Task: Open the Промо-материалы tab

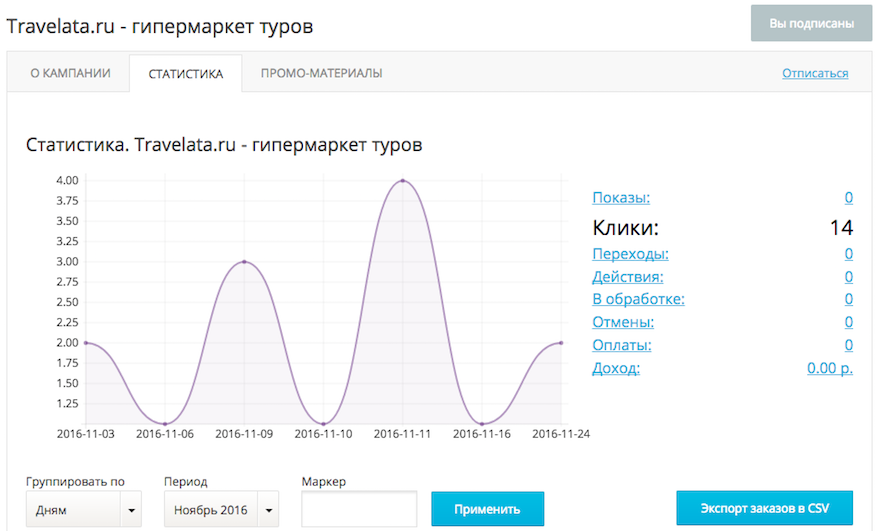Action: pos(321,73)
